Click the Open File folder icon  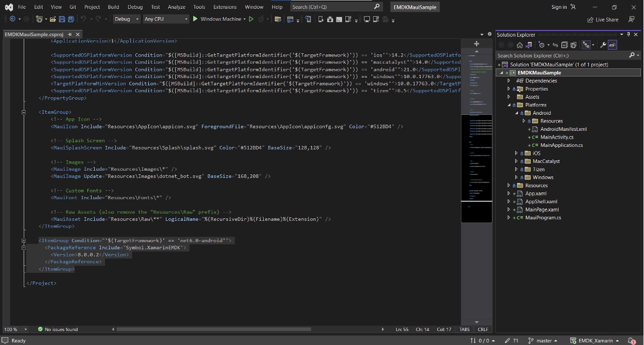(52, 19)
